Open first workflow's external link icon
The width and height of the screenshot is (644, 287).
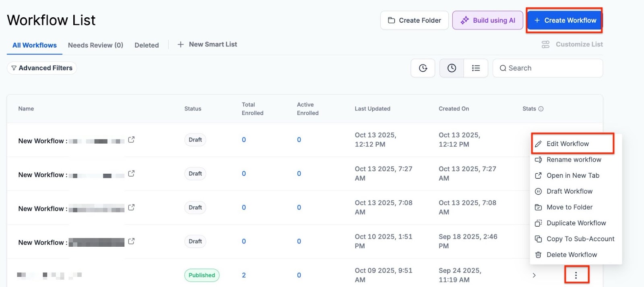(x=131, y=140)
